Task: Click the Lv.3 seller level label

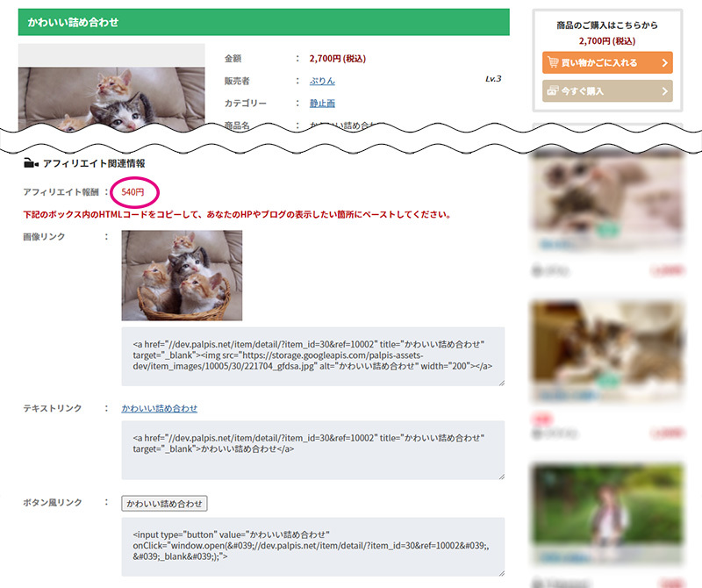Action: click(493, 79)
